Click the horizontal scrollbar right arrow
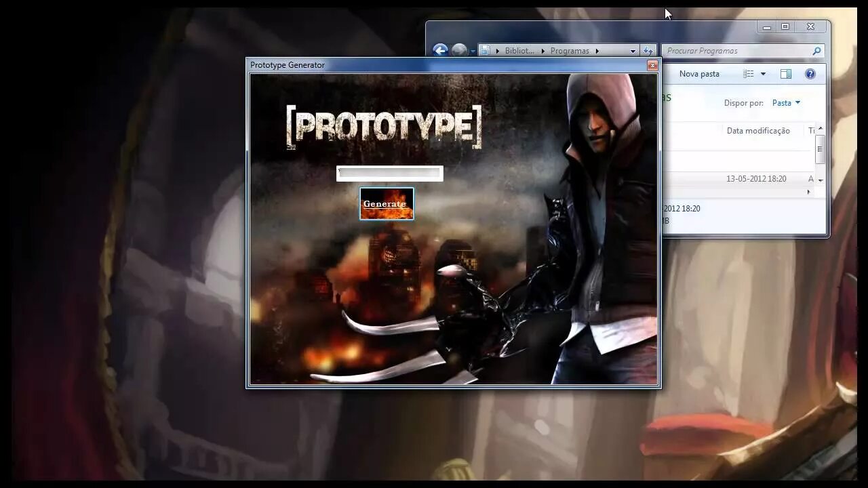868x488 pixels. tap(808, 192)
